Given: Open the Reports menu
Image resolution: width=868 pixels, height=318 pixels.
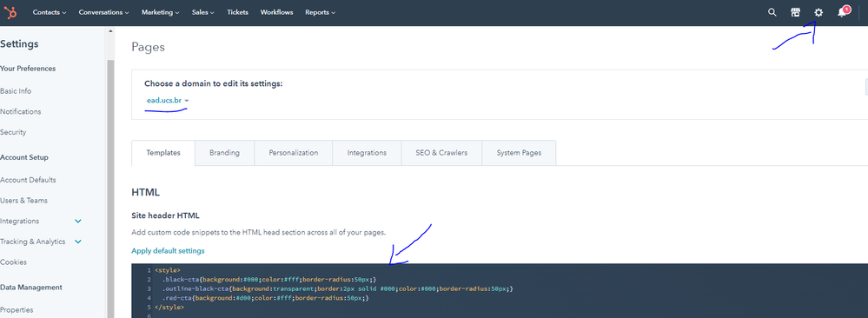Looking at the screenshot, I should 320,12.
